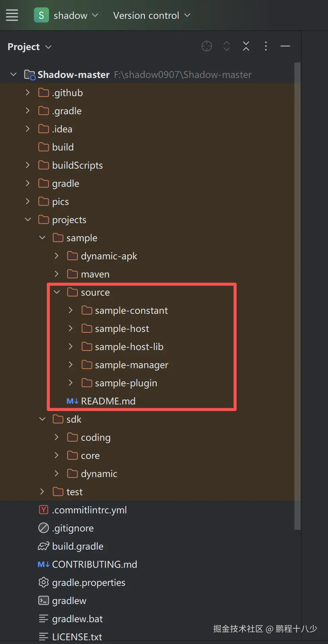Open the gradle.properties file
Viewport: 328px width, 644px height.
point(89,583)
